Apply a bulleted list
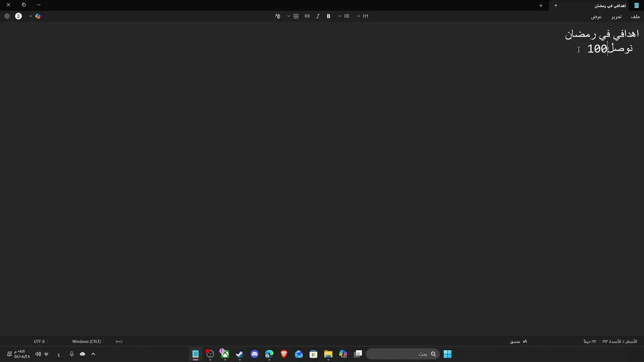The height and width of the screenshot is (362, 644). coord(347,16)
